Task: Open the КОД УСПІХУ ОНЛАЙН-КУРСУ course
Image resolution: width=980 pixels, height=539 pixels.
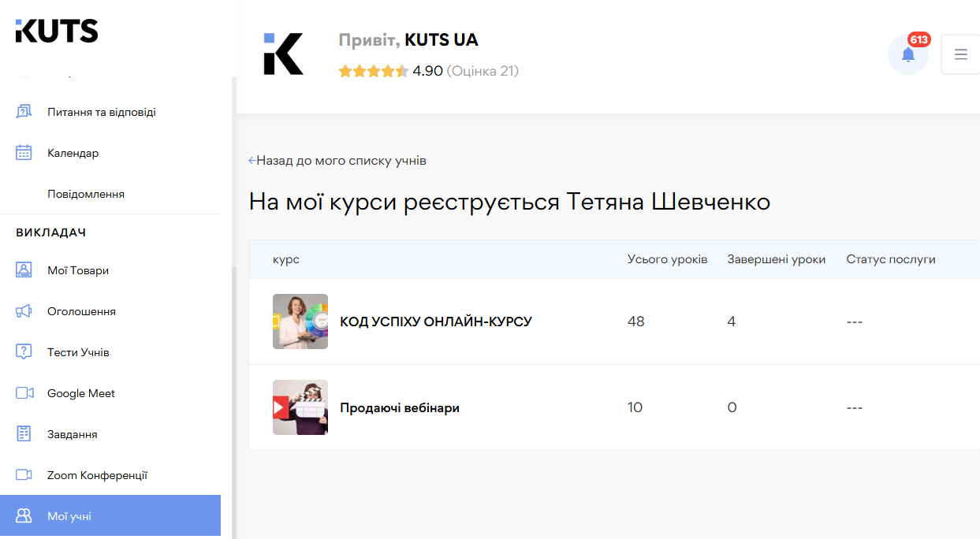Action: (x=434, y=322)
